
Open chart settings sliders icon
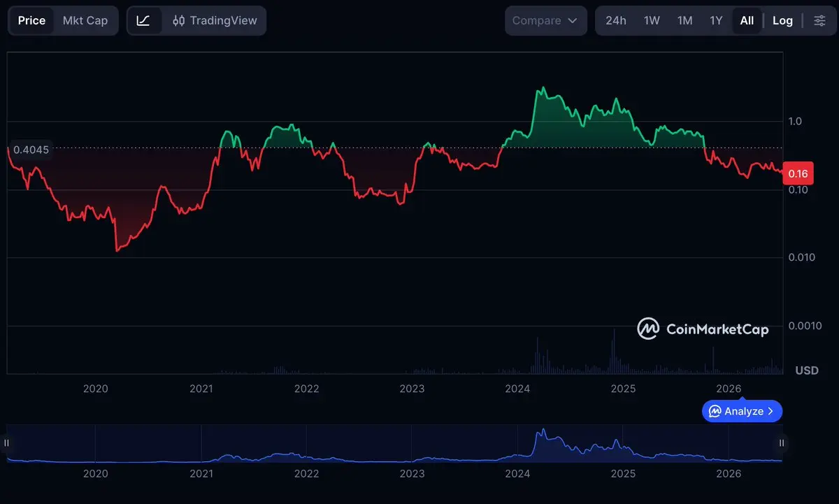click(x=819, y=20)
